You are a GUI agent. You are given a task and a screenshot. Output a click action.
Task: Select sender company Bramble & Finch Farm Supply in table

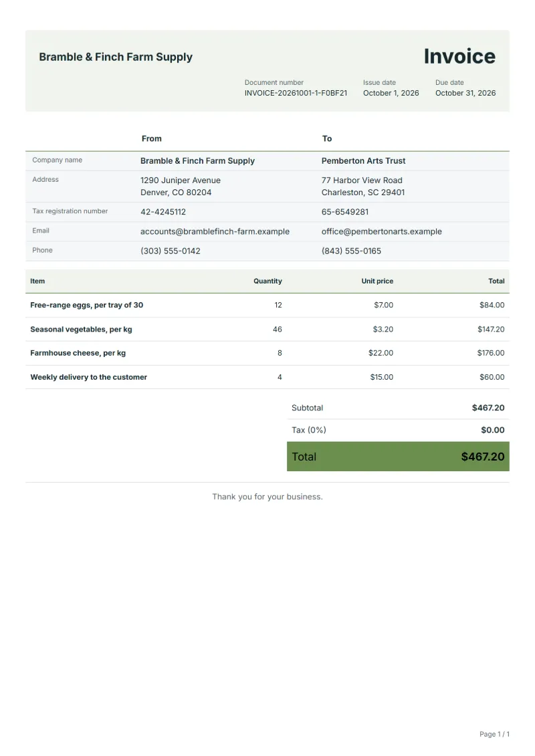197,161
